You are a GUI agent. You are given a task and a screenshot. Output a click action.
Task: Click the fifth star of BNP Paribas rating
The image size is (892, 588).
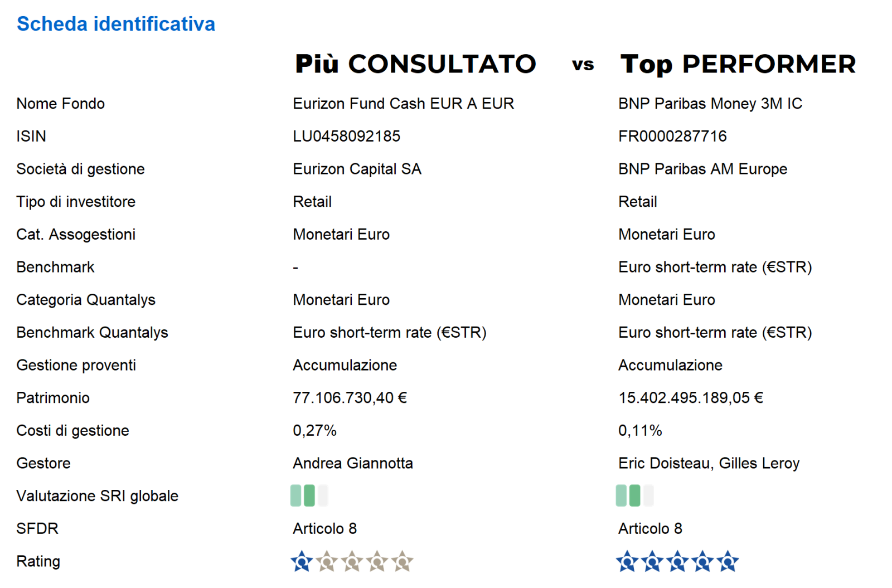[x=728, y=561]
